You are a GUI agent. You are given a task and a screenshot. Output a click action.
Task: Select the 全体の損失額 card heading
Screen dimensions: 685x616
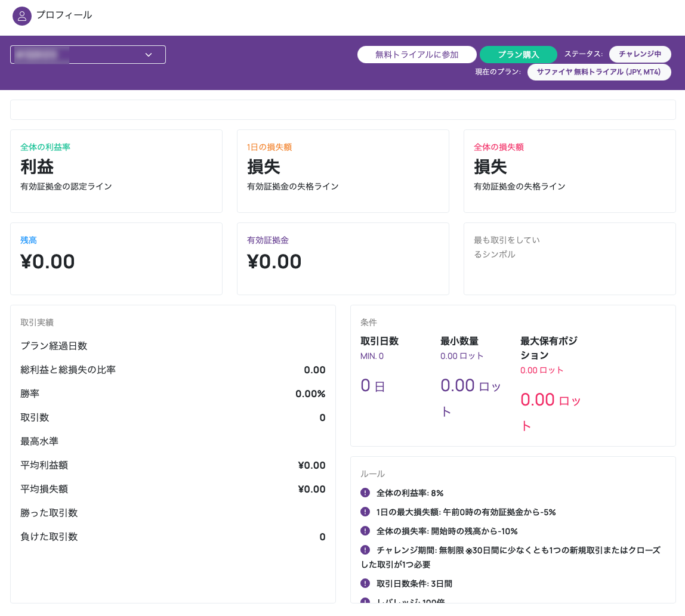pos(499,147)
